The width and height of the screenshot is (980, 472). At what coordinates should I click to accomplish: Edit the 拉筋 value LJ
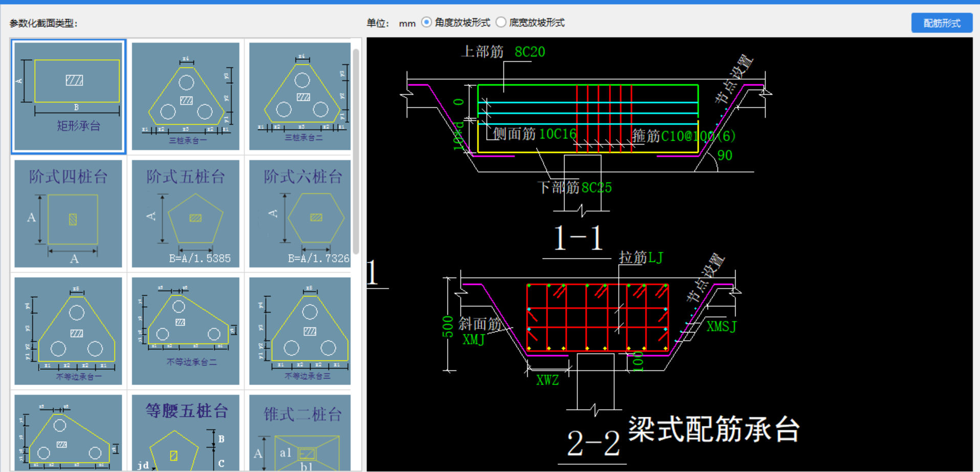tap(656, 258)
